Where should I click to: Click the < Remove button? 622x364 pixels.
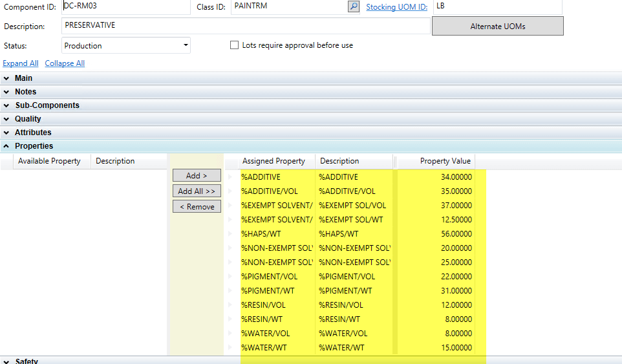point(197,207)
